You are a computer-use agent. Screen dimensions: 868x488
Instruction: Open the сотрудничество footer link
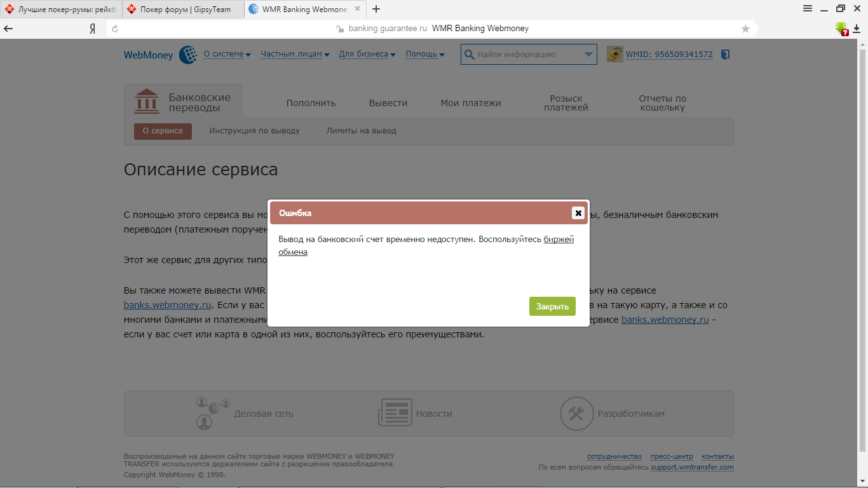pos(614,457)
